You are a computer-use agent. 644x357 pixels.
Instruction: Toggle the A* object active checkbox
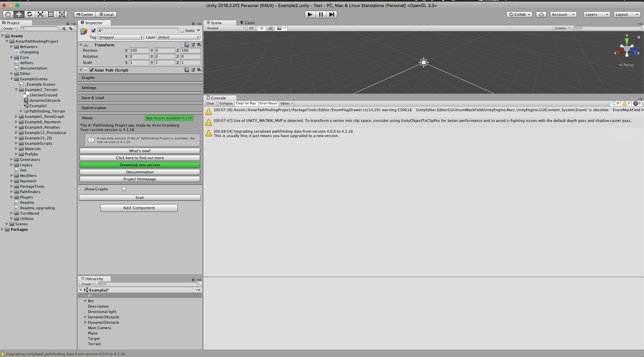click(x=94, y=31)
